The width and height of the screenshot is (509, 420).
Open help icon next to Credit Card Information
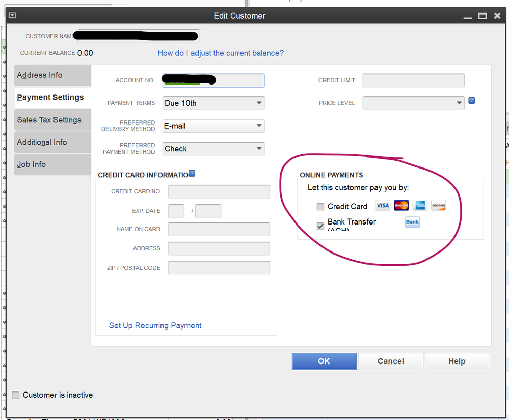(x=192, y=173)
